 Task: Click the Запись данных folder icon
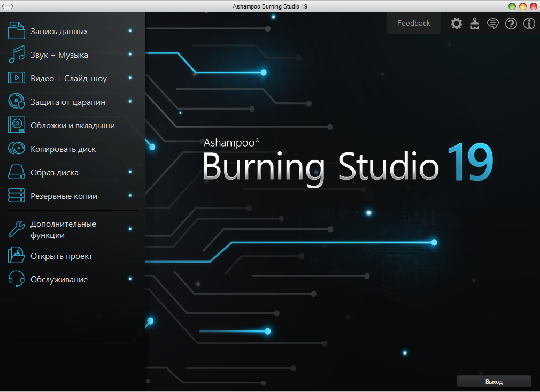pos(16,30)
